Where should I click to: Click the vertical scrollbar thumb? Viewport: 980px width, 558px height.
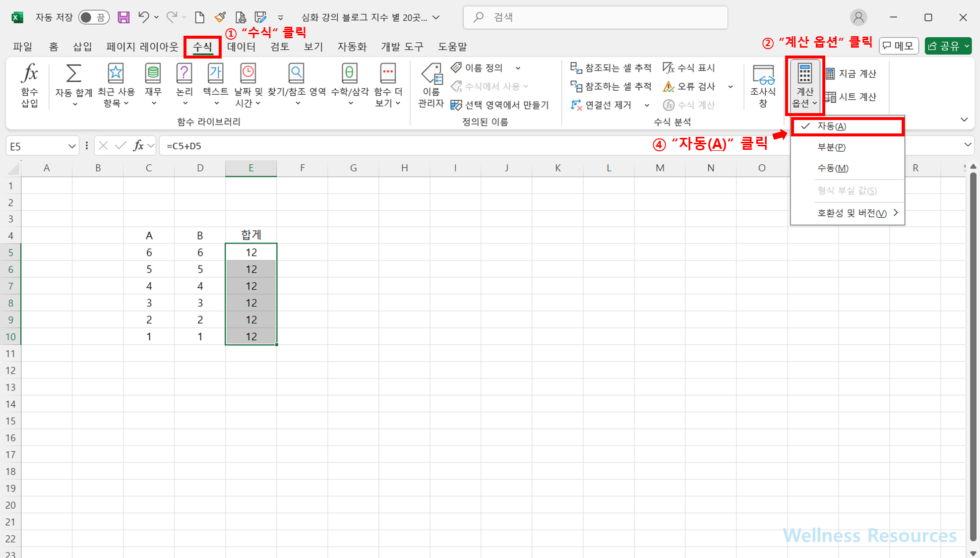pos(973,357)
